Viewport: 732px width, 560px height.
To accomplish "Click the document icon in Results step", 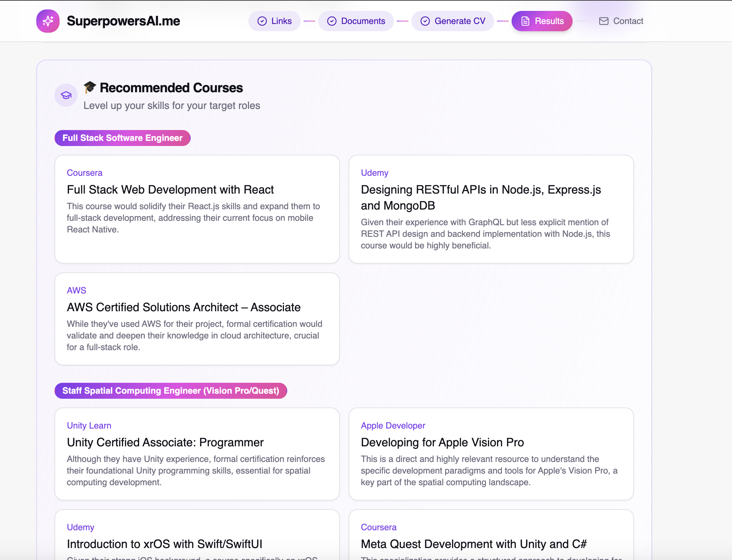I will [x=525, y=21].
